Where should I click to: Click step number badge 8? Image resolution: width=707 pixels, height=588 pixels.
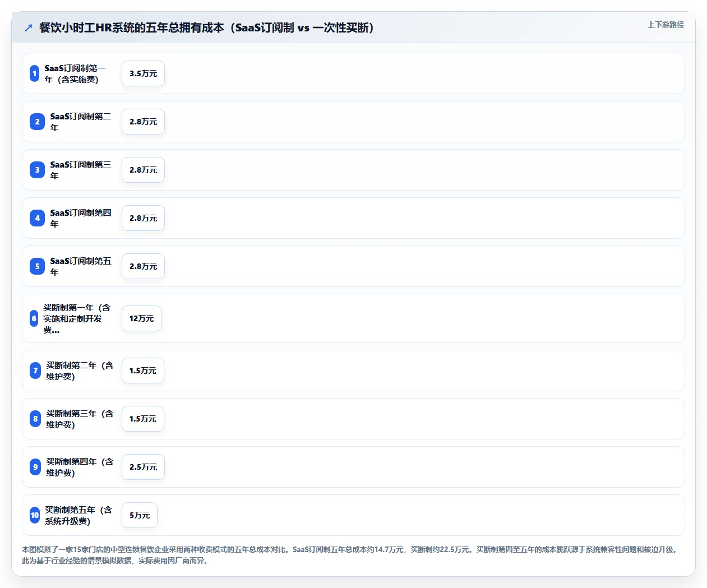pos(35,419)
